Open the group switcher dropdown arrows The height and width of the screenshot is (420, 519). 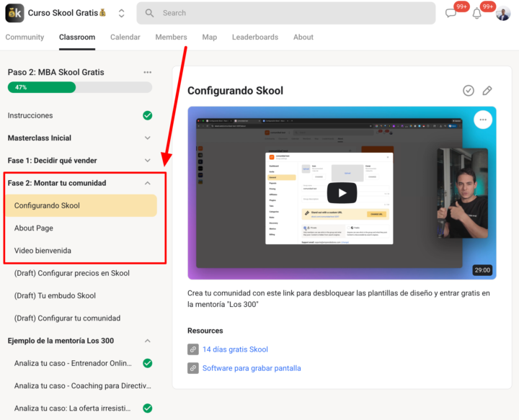(121, 13)
